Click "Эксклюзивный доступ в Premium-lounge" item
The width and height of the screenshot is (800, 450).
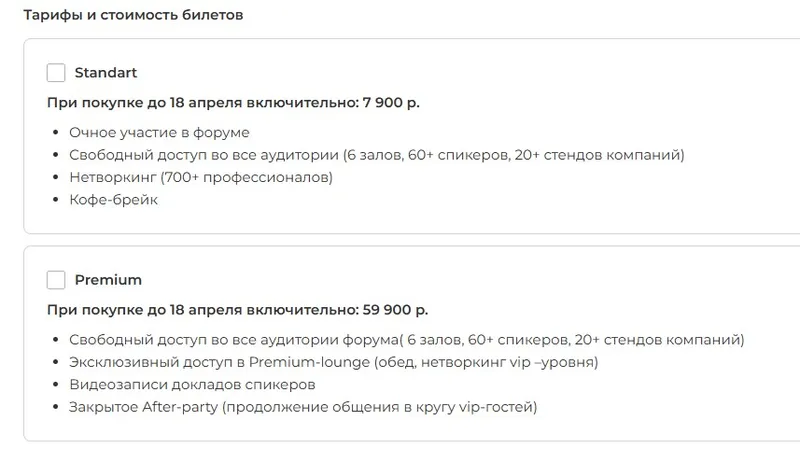333,362
